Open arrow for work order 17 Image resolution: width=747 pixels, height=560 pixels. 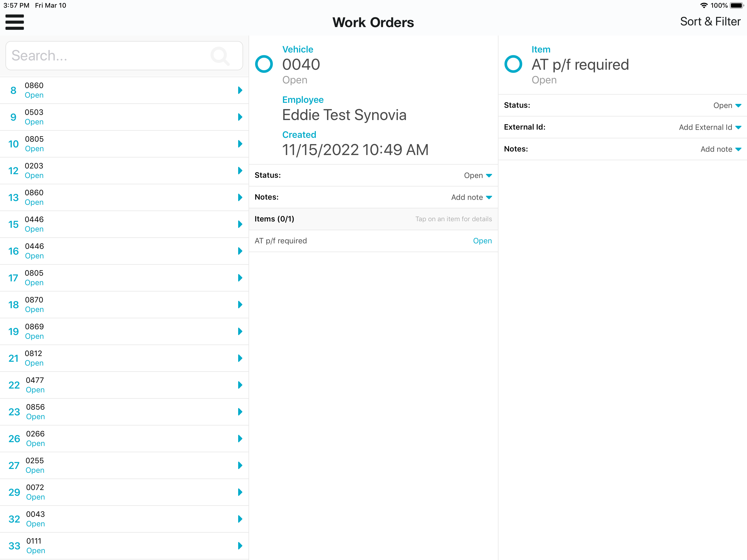click(240, 278)
